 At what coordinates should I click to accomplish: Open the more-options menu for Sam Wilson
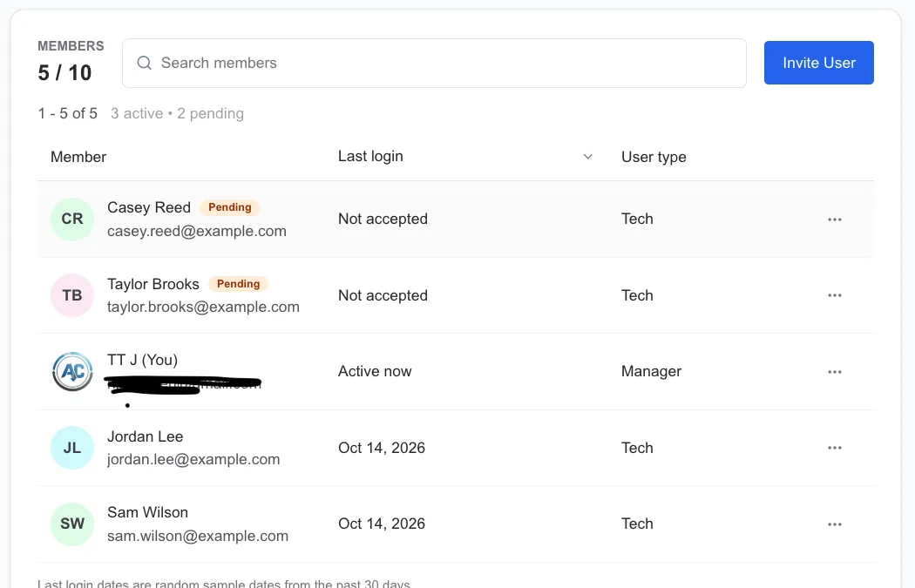click(835, 524)
